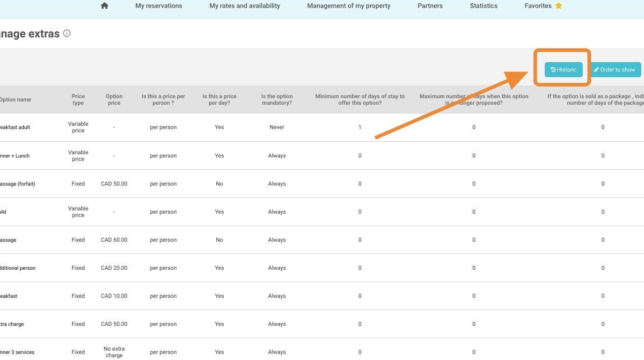644x360 pixels.
Task: Click 'CAD 20.00' for Additional person
Action: point(114,268)
